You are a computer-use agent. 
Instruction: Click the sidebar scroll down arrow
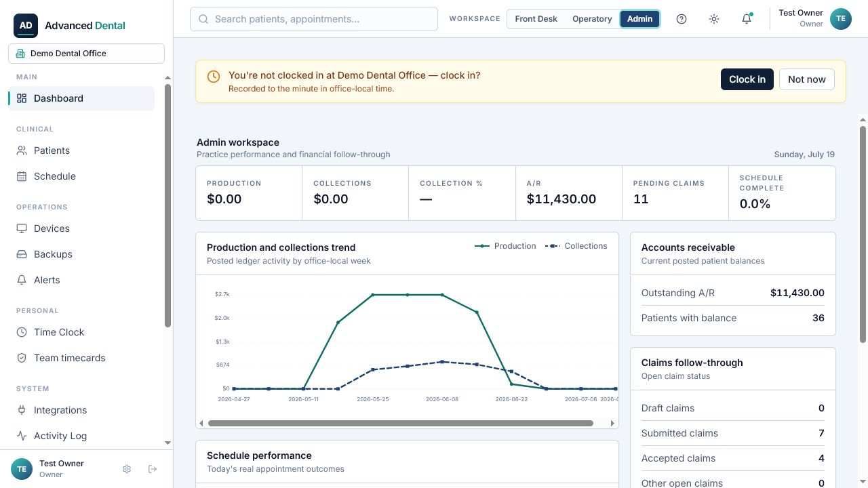pyautogui.click(x=168, y=443)
